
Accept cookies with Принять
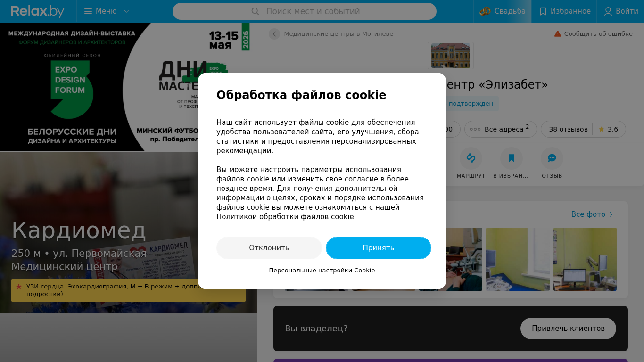(379, 248)
